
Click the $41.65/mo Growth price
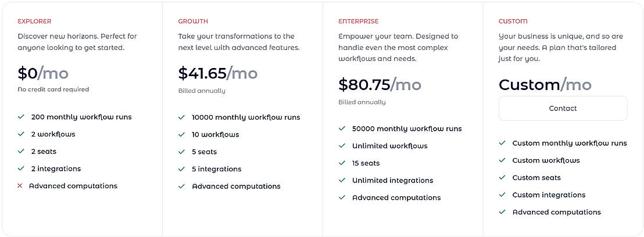coord(217,73)
